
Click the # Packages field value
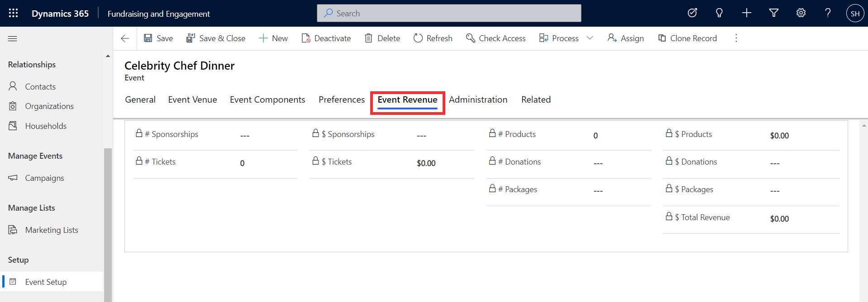[x=598, y=191]
